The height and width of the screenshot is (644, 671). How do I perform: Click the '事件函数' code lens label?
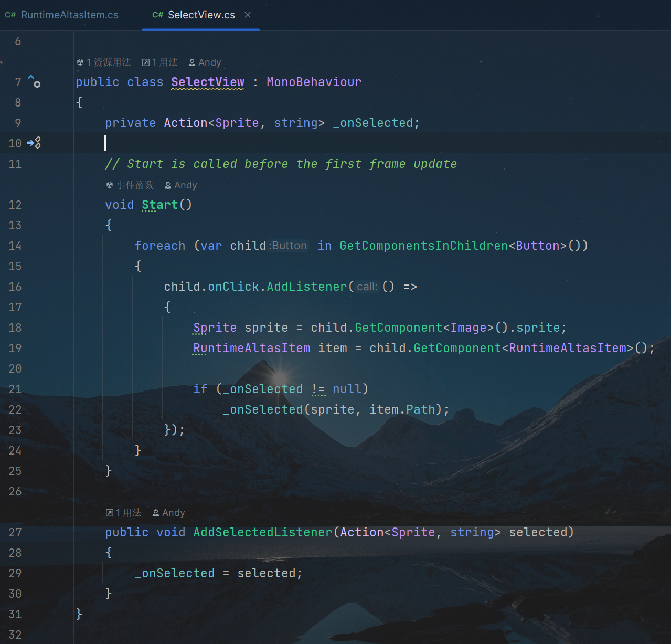135,185
